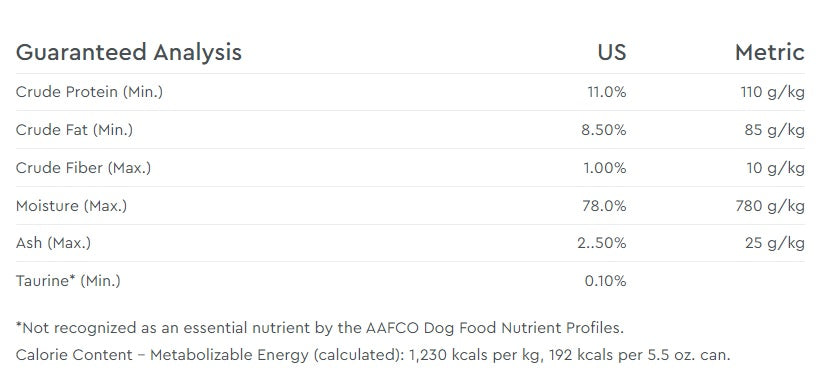Select the Crude Fat (Min.) label
Image resolution: width=823 pixels, height=386 pixels.
[x=74, y=130]
